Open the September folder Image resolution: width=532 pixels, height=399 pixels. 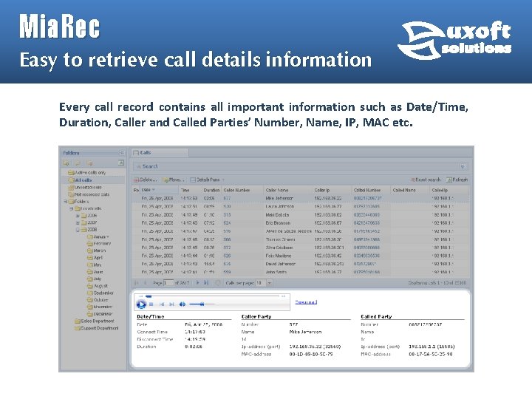(100, 293)
